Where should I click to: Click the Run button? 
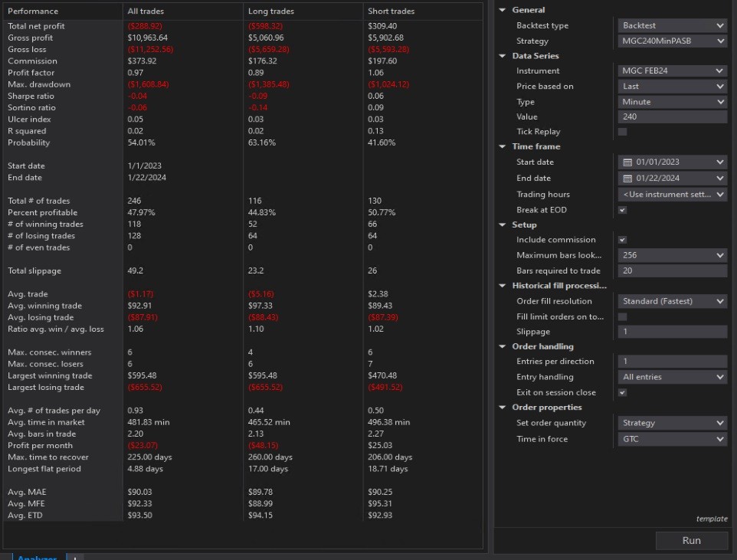click(x=691, y=540)
